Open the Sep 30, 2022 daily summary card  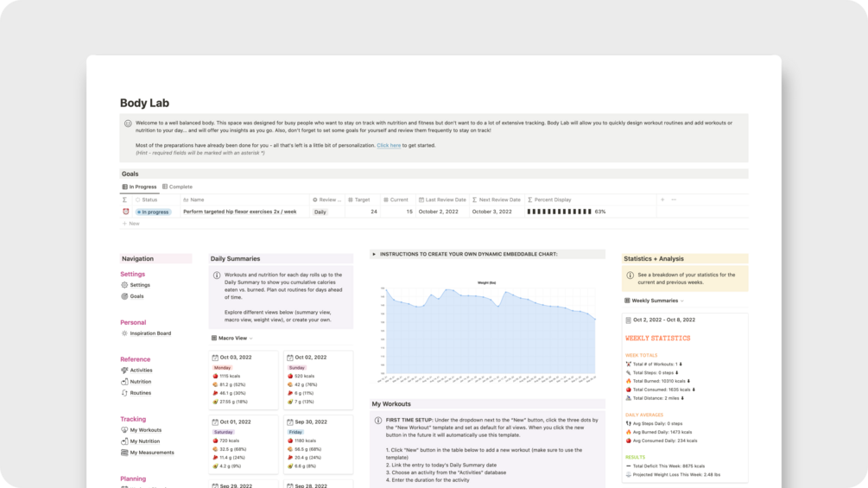click(x=319, y=444)
